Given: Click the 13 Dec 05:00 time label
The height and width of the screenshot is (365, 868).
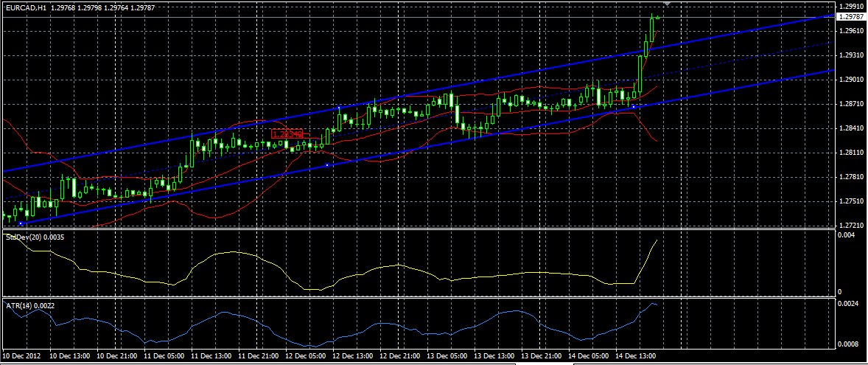Looking at the screenshot, I should pos(447,355).
